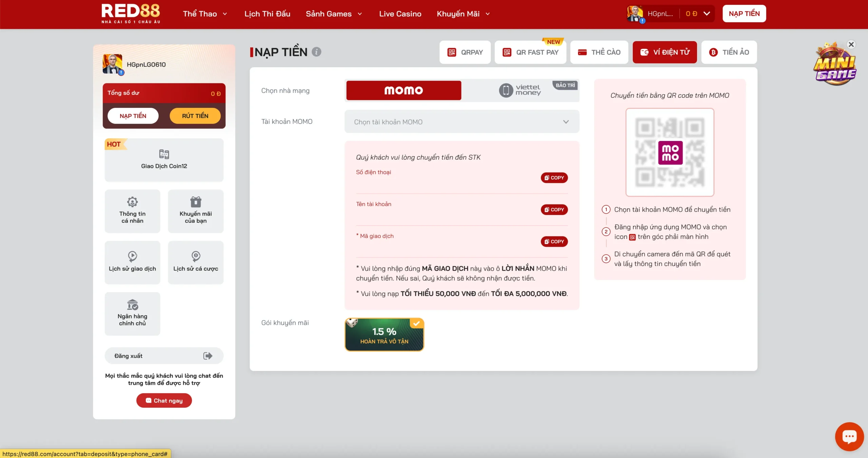This screenshot has height=458, width=868.
Task: Copy the Tên tài khoản value
Action: pyautogui.click(x=554, y=210)
